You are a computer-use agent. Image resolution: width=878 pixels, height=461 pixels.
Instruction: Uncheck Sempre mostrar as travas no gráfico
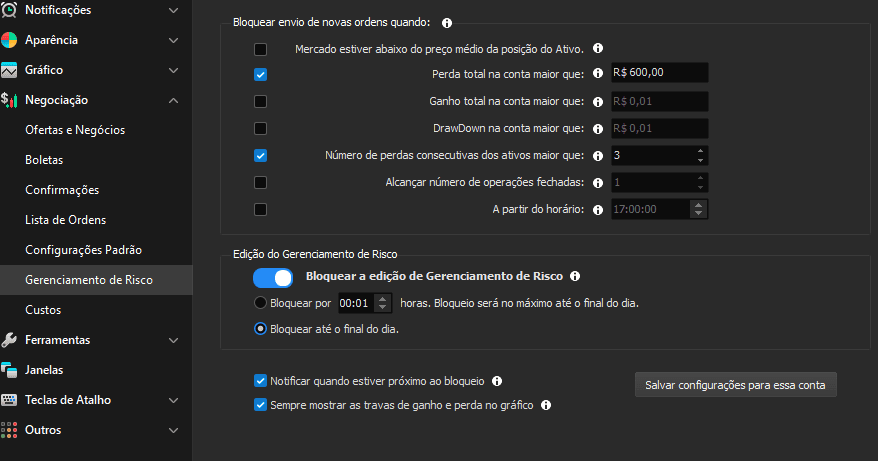(260, 404)
